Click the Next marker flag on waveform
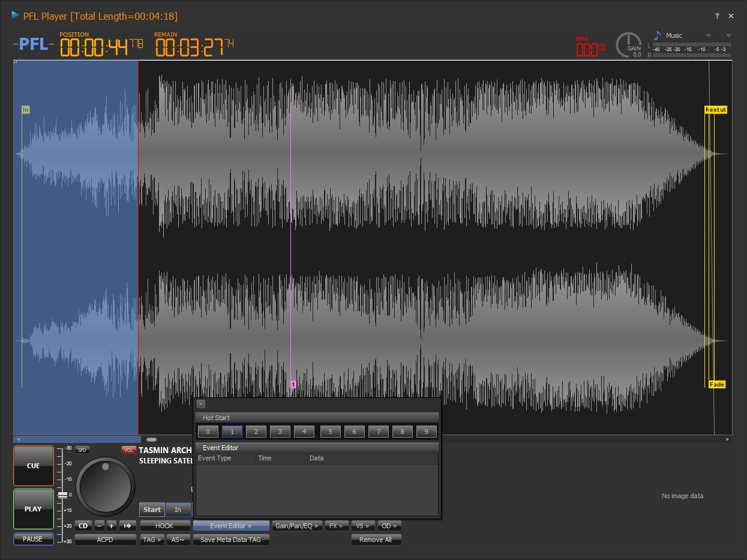Image resolution: width=747 pixels, height=560 pixels. [716, 110]
